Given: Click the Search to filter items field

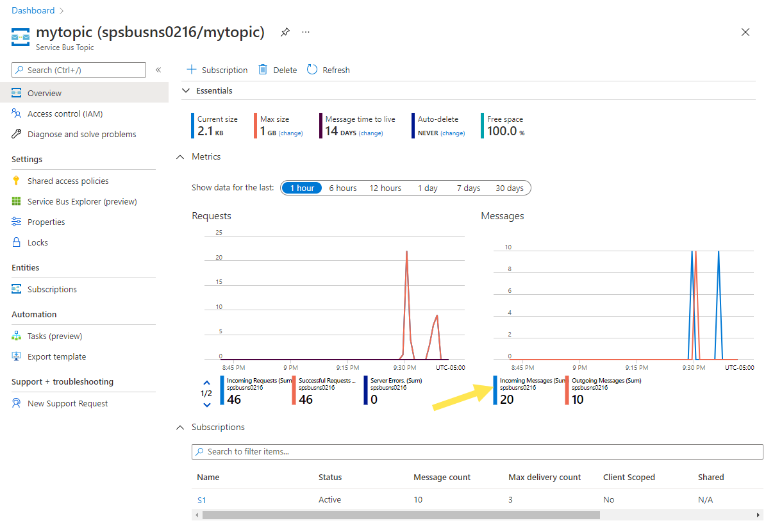Looking at the screenshot, I should point(477,452).
